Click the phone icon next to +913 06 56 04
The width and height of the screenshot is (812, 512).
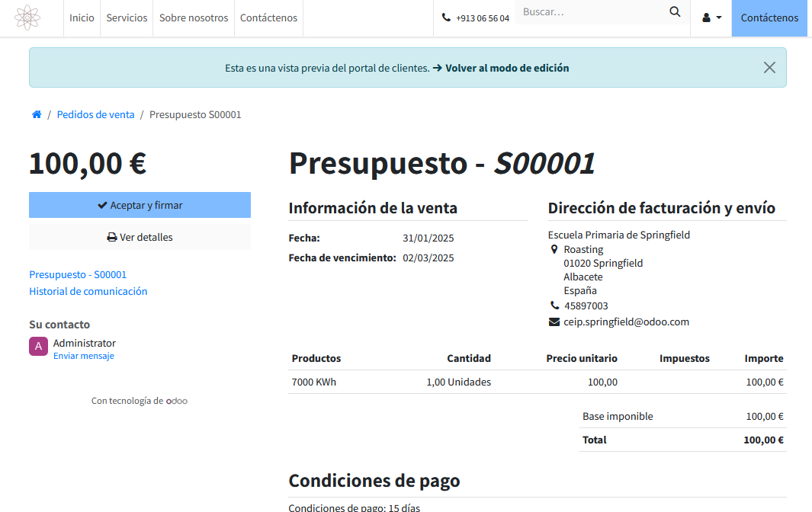[445, 15]
